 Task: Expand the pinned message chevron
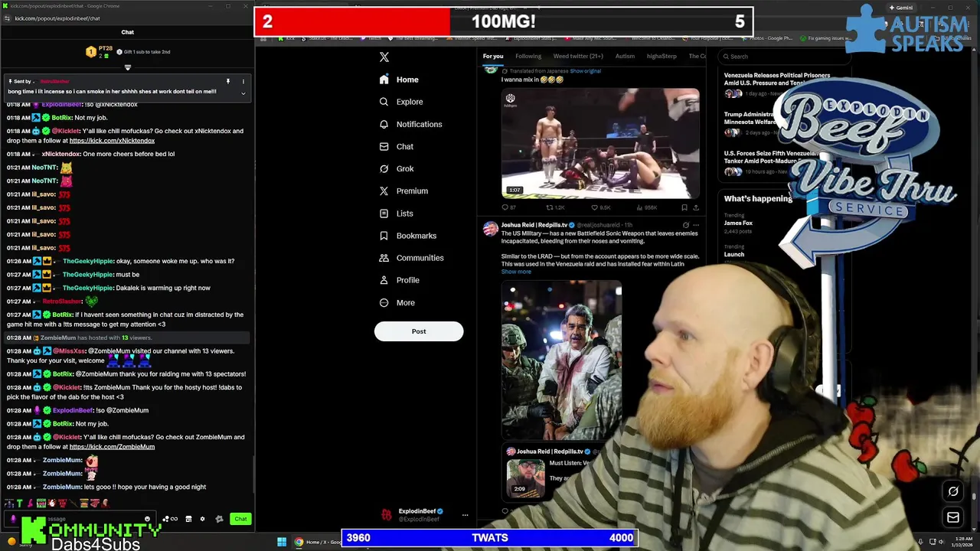pyautogui.click(x=243, y=93)
